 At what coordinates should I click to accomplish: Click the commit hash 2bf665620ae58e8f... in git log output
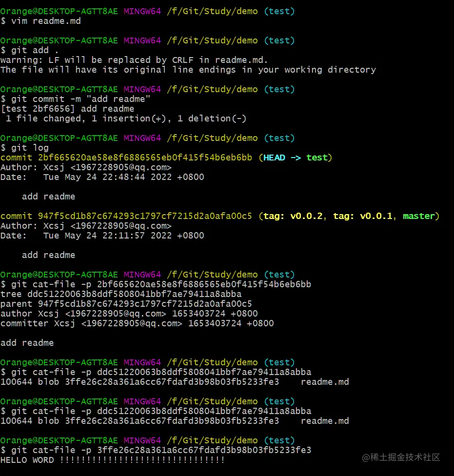click(145, 158)
